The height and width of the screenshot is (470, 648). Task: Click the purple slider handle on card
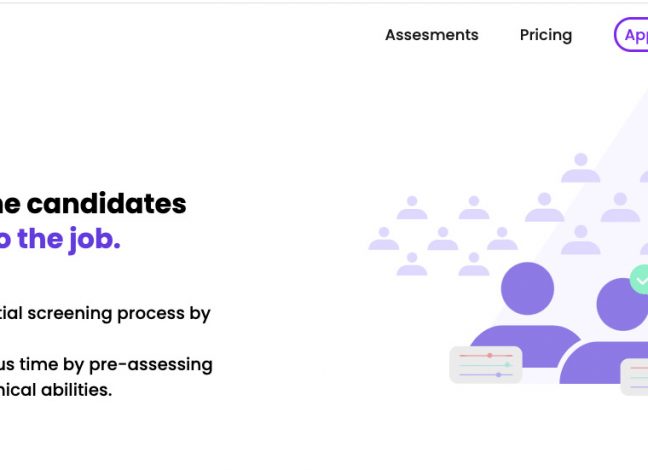coord(498,375)
